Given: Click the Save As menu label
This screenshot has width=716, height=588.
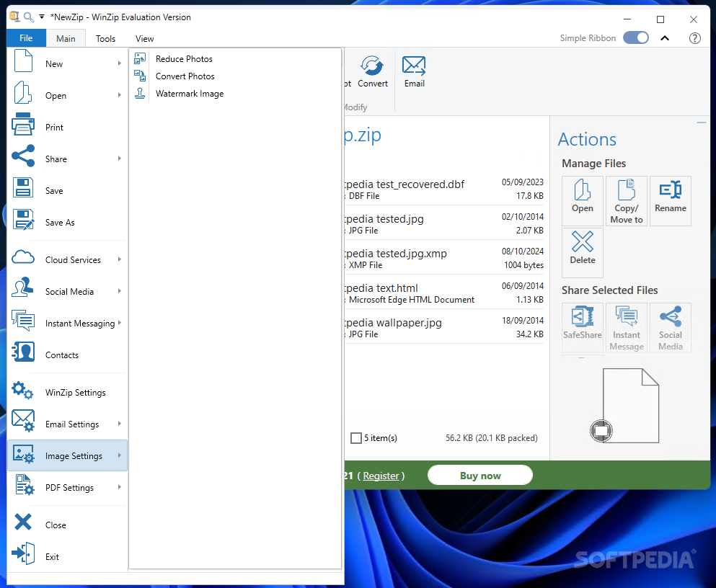Looking at the screenshot, I should point(60,223).
